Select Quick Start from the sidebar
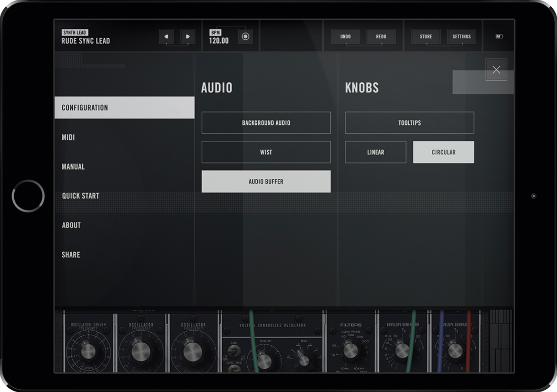This screenshot has height=392, width=557. click(x=81, y=196)
